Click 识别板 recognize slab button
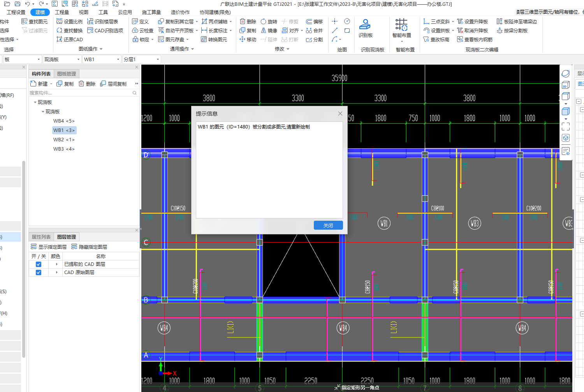Viewport: 584px width, 392px height. coord(365,28)
